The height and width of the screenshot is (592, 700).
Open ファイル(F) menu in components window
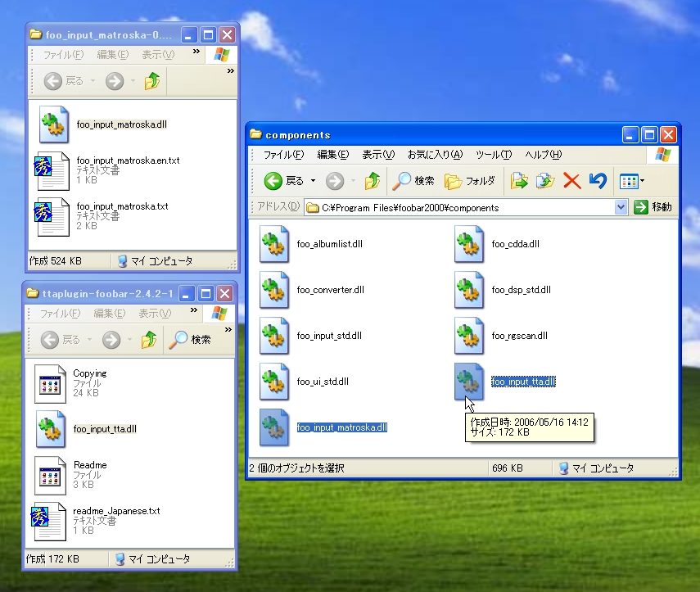pos(283,155)
